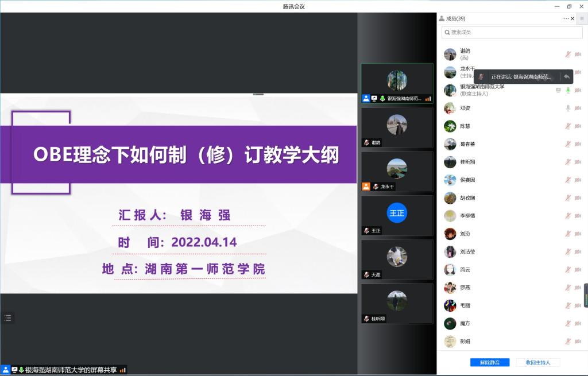Unmute member 谌鸽's crossed-out microphone

[x=568, y=54]
